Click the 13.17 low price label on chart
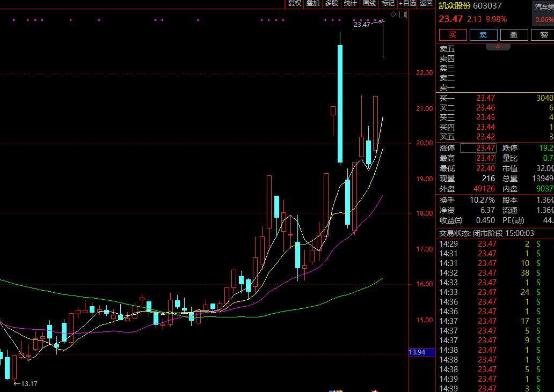Image resolution: width=554 pixels, height=392 pixels. point(28,383)
